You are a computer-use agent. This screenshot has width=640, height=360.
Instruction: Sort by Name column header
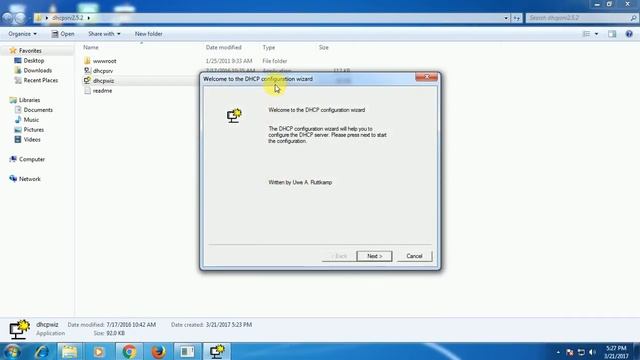[91, 47]
